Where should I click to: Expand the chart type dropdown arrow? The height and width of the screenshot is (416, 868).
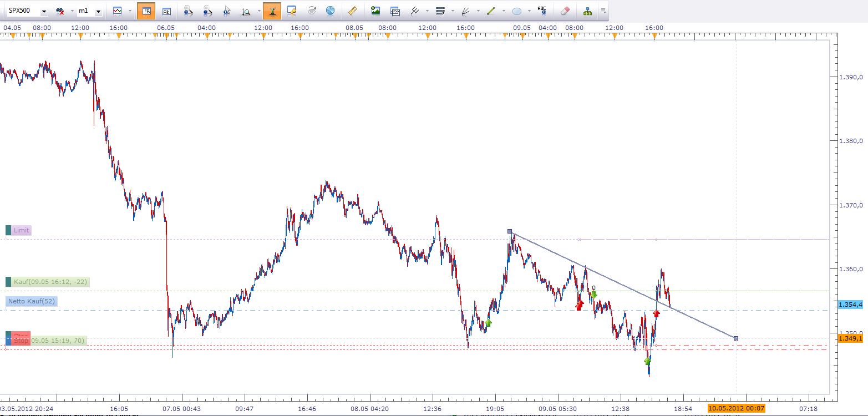[130, 11]
